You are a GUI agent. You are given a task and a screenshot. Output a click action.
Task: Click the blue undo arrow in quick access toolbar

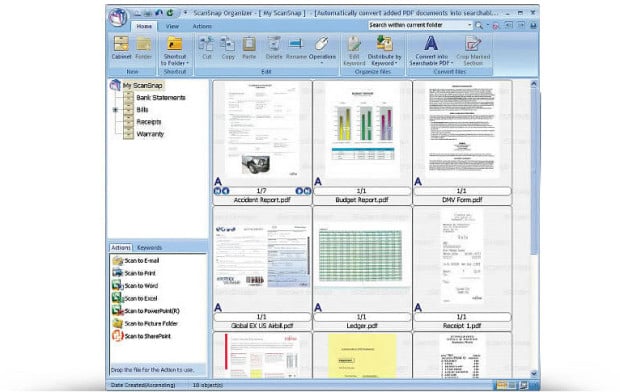pos(159,13)
